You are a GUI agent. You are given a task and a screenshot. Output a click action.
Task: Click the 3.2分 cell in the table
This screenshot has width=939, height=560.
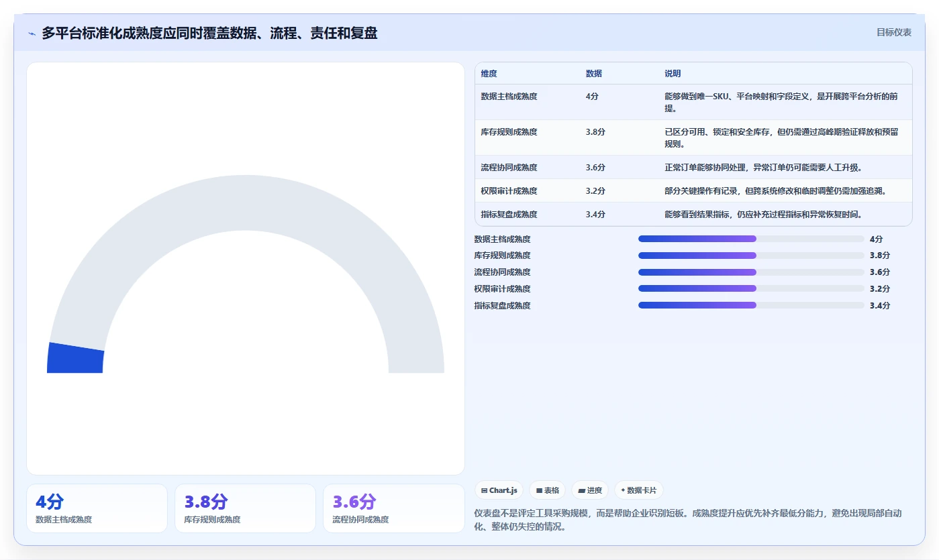click(x=595, y=191)
